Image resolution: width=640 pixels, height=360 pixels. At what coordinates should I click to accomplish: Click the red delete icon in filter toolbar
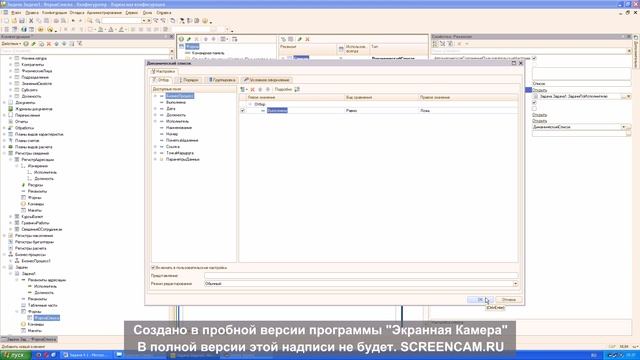pos(253,89)
